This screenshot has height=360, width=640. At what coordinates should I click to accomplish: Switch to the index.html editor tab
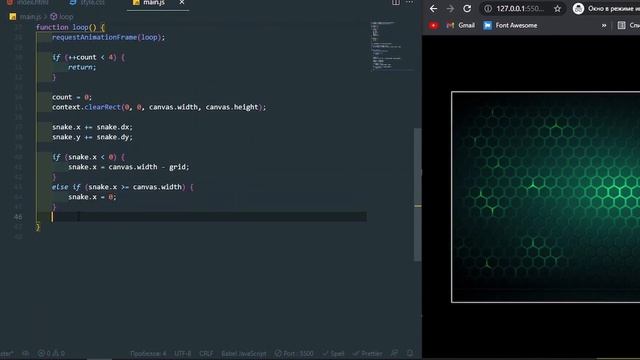tap(27, 2)
